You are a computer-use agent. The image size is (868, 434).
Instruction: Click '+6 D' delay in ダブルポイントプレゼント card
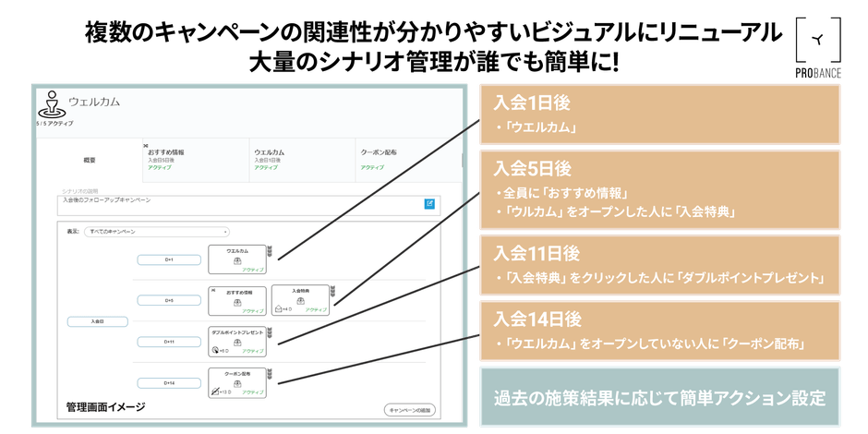tap(224, 351)
